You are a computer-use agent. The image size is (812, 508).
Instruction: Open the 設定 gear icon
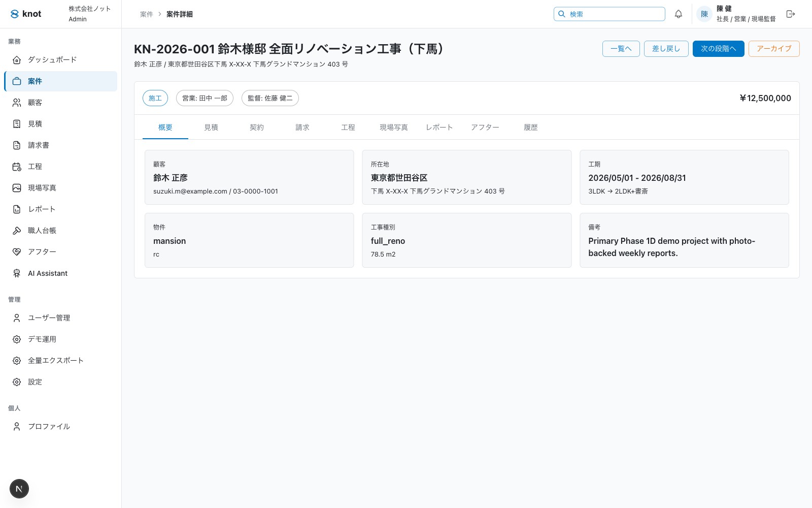click(17, 382)
